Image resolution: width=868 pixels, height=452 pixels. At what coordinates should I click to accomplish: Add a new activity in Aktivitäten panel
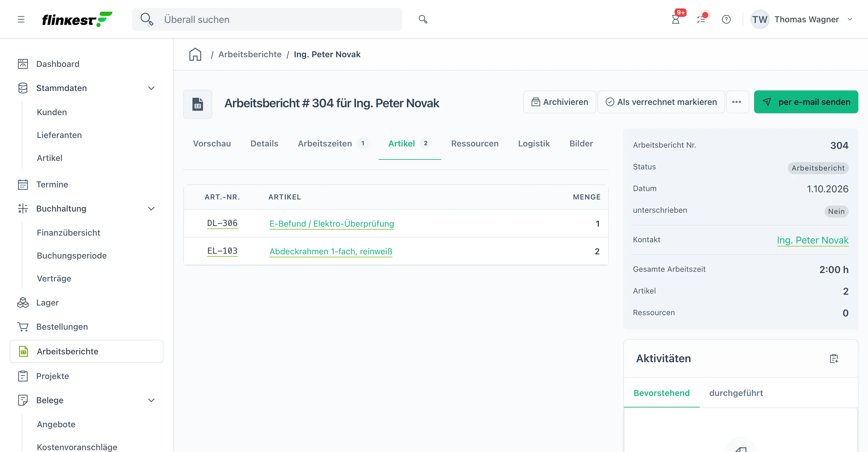tap(834, 358)
